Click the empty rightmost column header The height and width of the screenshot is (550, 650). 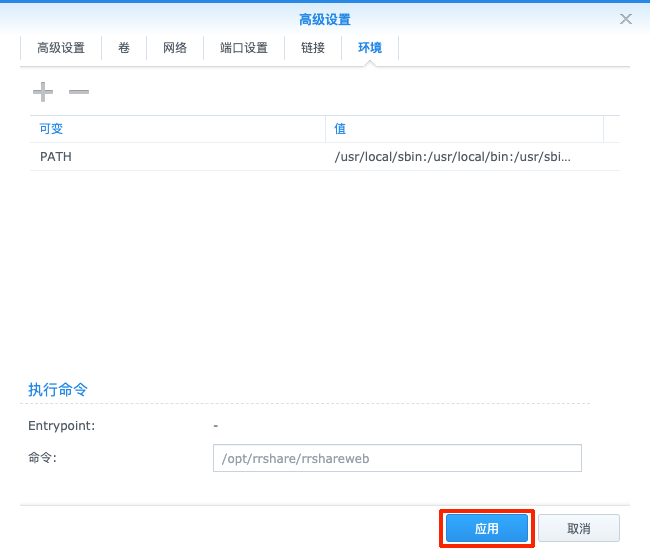click(x=611, y=129)
